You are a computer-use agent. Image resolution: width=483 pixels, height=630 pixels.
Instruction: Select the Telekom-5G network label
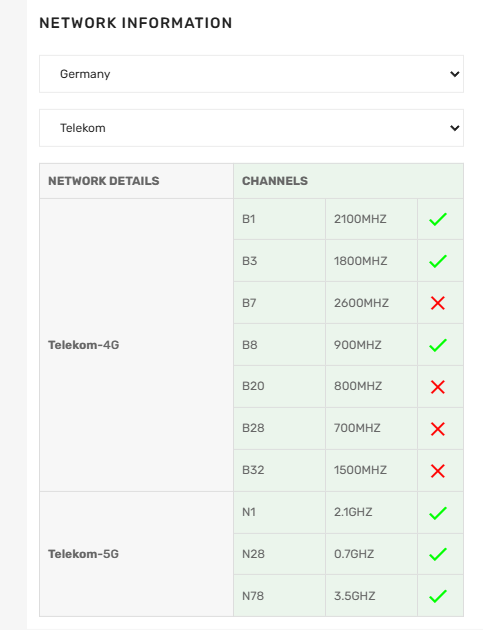point(84,554)
